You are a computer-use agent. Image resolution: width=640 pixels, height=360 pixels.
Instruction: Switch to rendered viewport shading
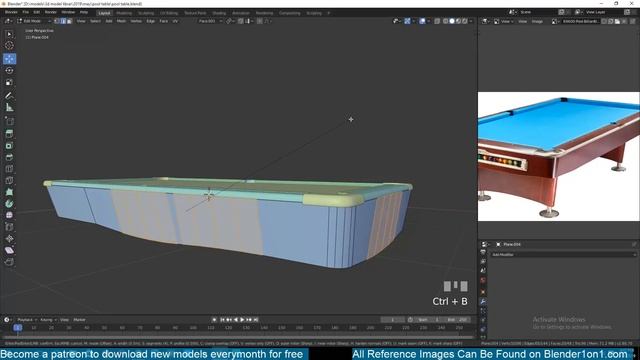[464, 21]
